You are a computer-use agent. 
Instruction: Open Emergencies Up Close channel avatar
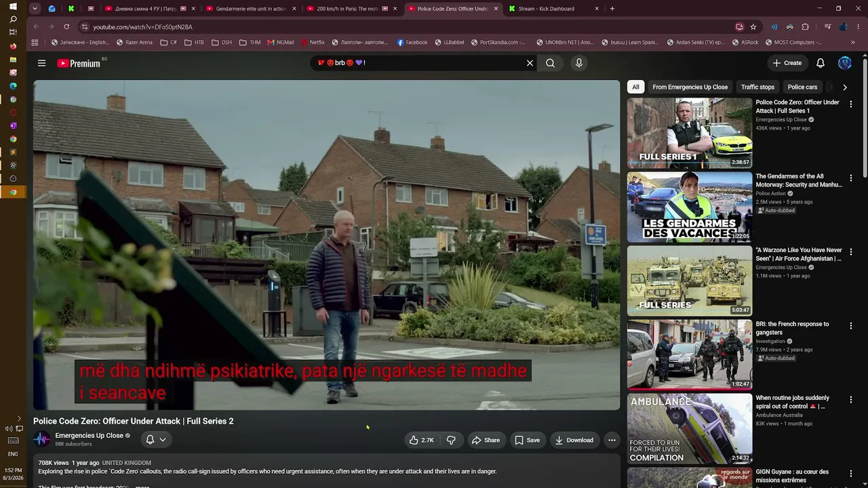42,439
